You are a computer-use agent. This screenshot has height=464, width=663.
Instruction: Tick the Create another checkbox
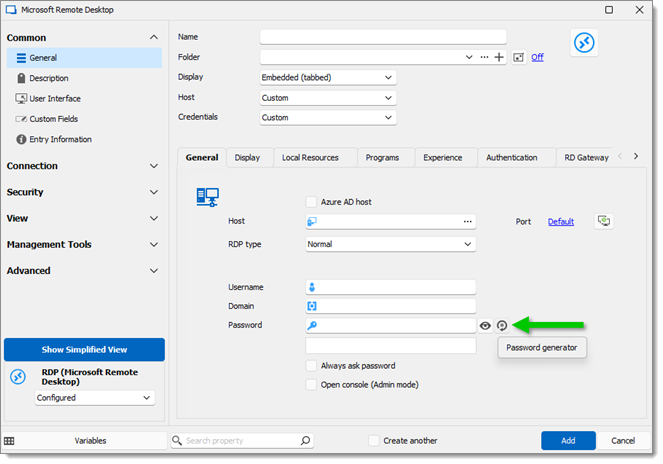[x=374, y=441]
